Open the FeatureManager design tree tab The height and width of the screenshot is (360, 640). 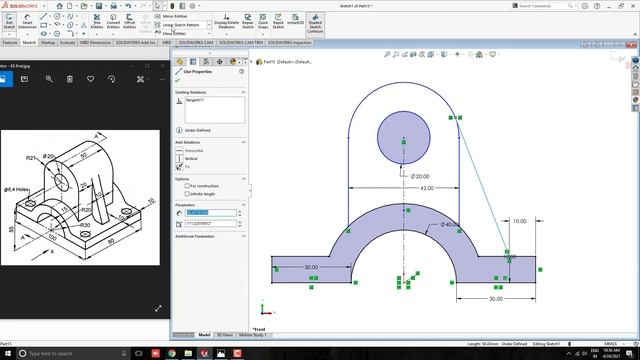click(180, 62)
